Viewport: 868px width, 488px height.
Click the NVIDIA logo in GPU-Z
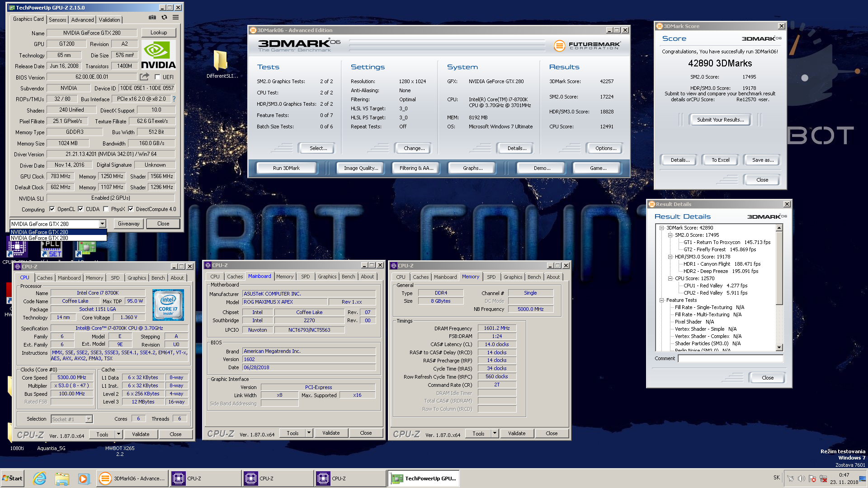(x=158, y=55)
